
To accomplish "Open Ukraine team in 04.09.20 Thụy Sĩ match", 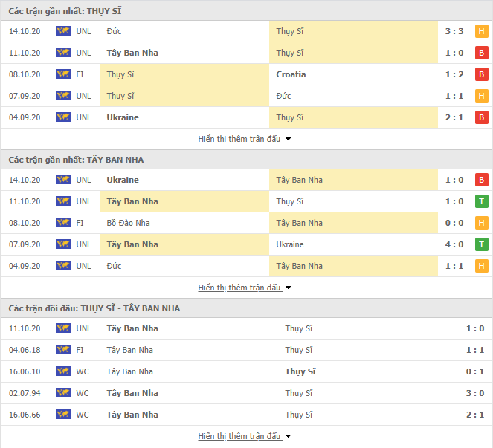I will pos(123,117).
